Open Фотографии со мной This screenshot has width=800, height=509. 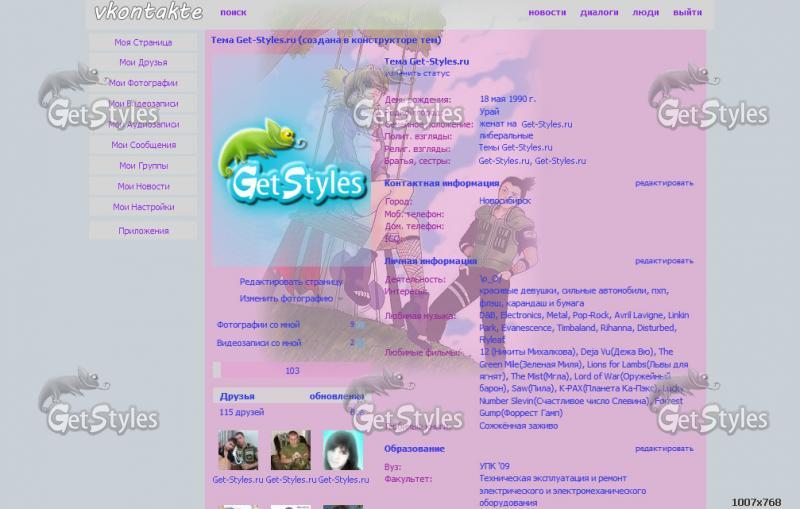(x=258, y=325)
